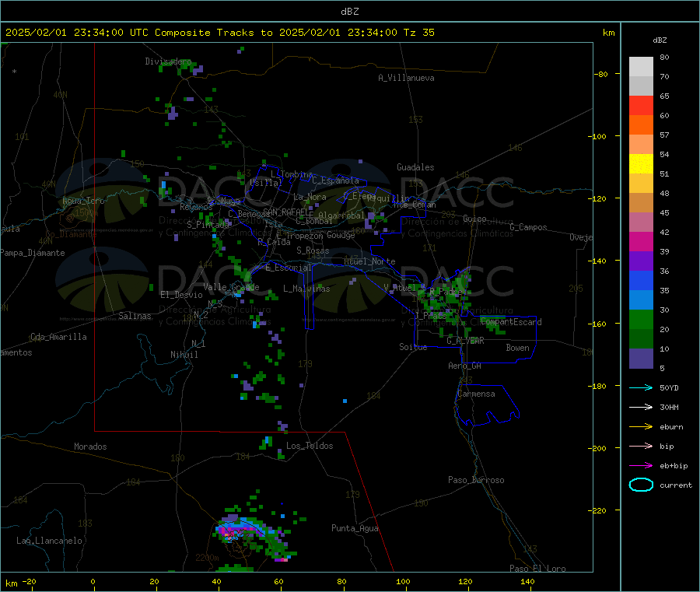Click the 'Paso_Barroso' label
This screenshot has width=700, height=592.
click(476, 480)
